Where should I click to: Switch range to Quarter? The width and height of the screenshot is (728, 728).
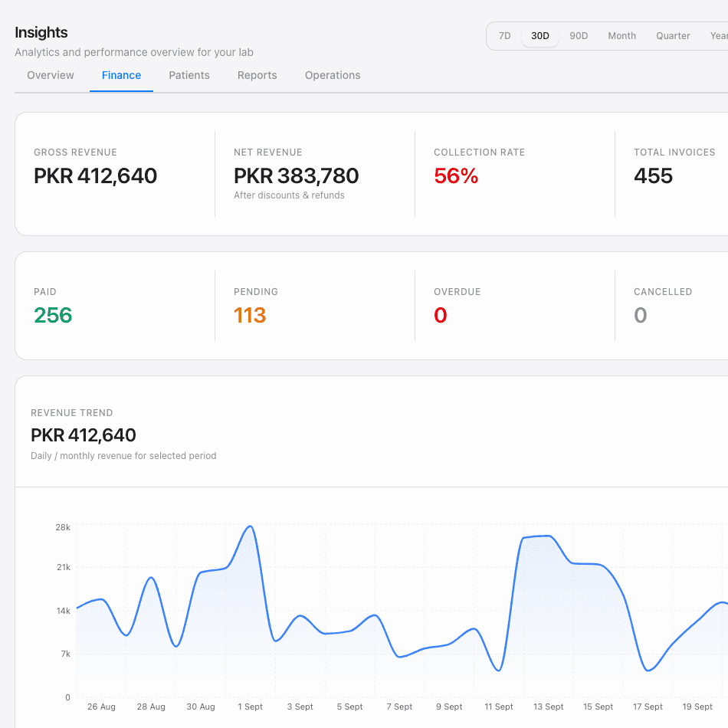[673, 36]
